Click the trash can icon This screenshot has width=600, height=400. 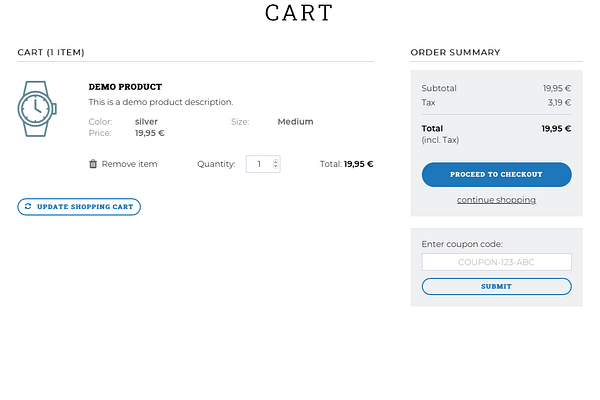[x=93, y=164]
